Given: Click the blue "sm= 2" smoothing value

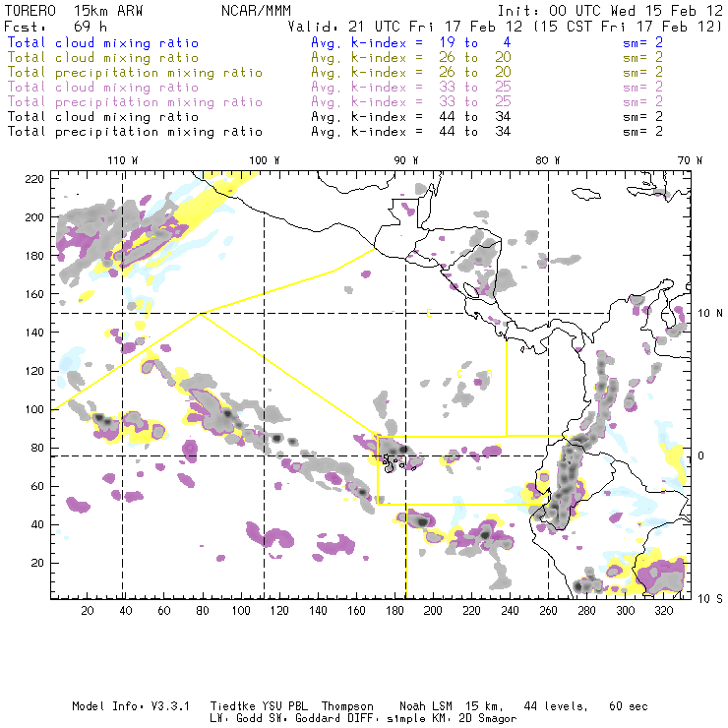Looking at the screenshot, I should (643, 42).
